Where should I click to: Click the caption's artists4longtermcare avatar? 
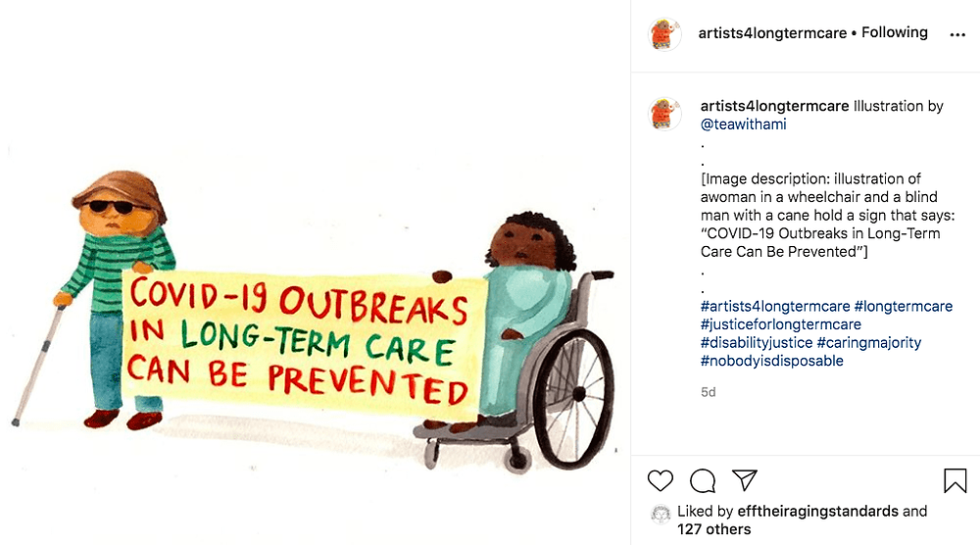664,114
